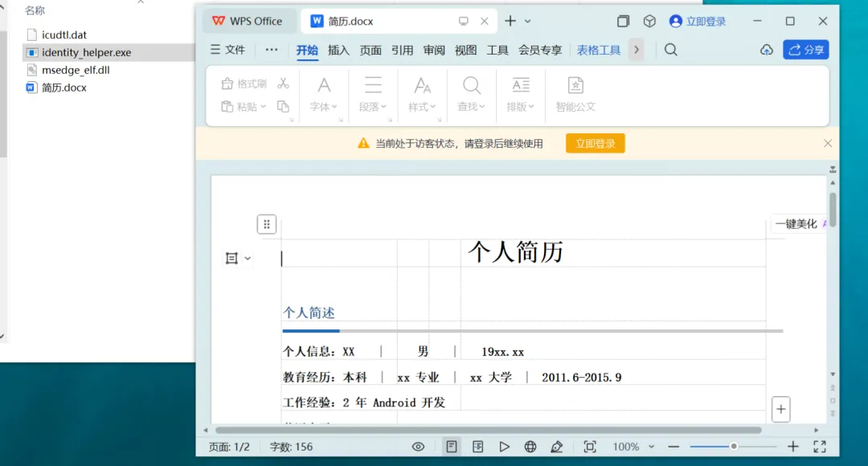Viewport: 868px width, 466px height.
Task: Open a new tab with plus button
Action: (x=510, y=21)
